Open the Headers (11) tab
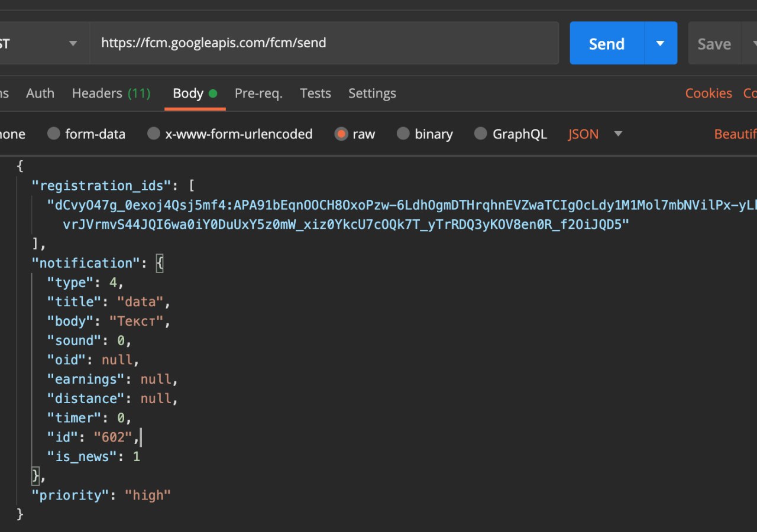Image resolution: width=757 pixels, height=532 pixels. [111, 93]
